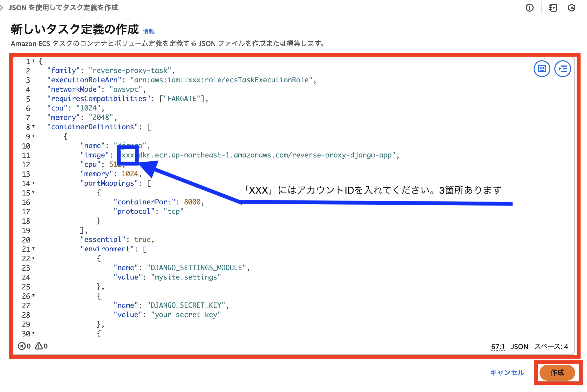Collapse portMappings fold arrow on line 14
Viewport: 587px width, 392px height.
click(33, 183)
